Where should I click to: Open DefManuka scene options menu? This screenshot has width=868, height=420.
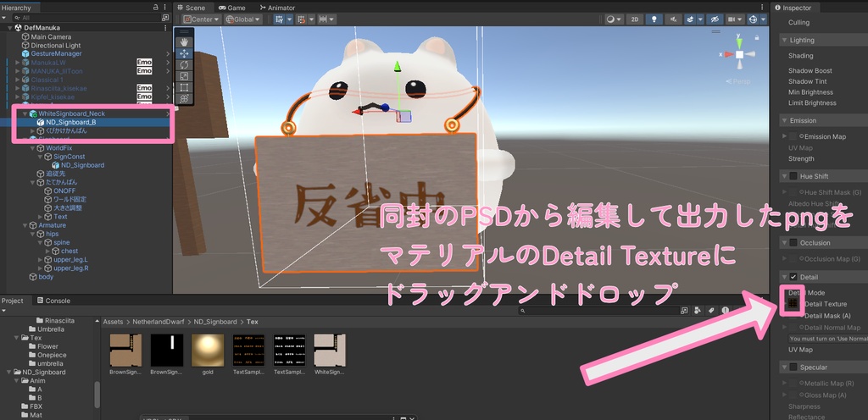(x=165, y=28)
